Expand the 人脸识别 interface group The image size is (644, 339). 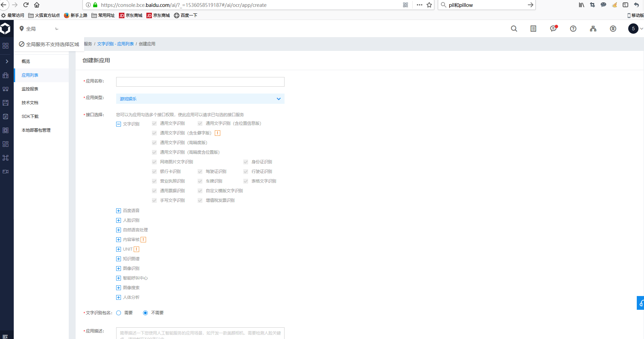tap(119, 220)
